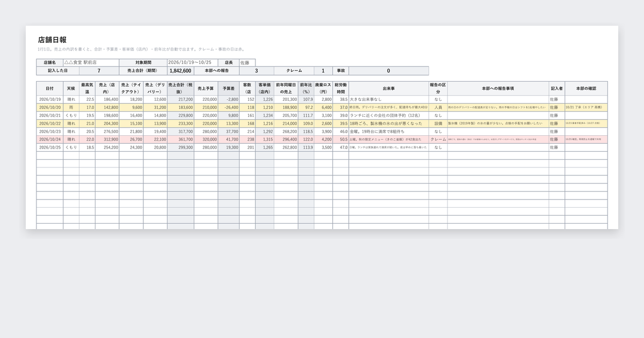
Task: Click the 記入者 column header
Action: click(557, 88)
